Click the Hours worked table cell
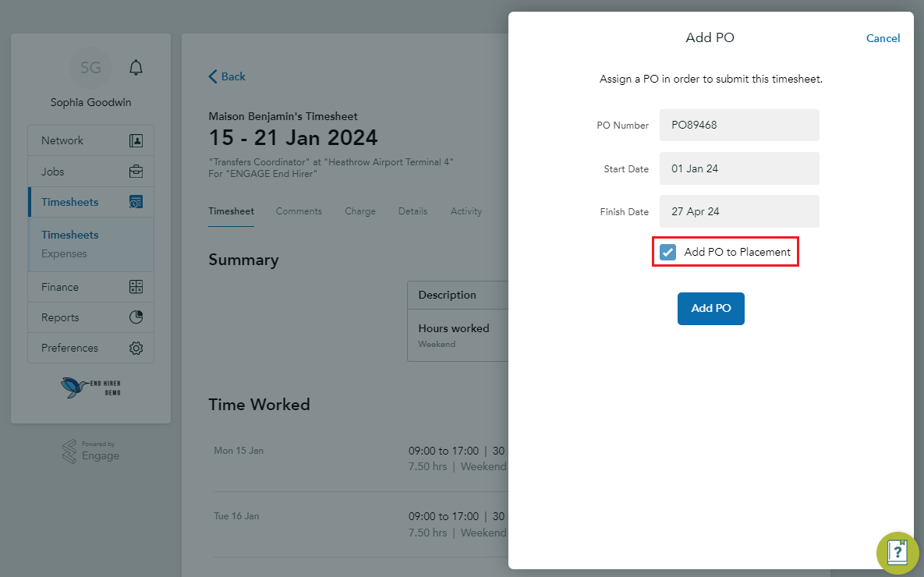924x577 pixels. (454, 328)
